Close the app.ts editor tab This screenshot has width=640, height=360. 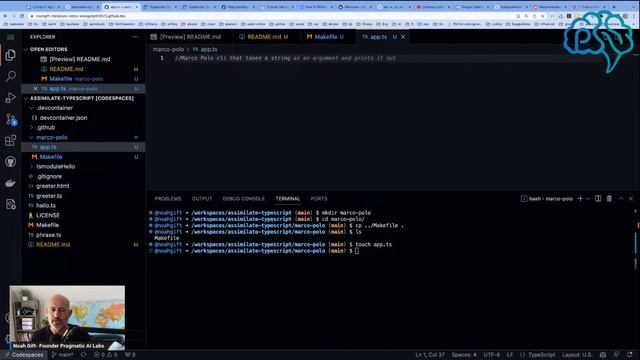coord(403,37)
